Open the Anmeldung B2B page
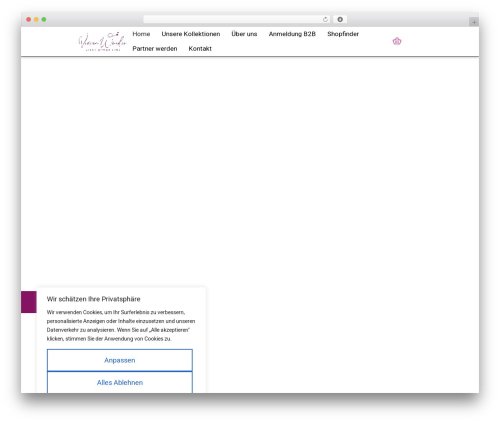This screenshot has width=500, height=423. (x=292, y=34)
